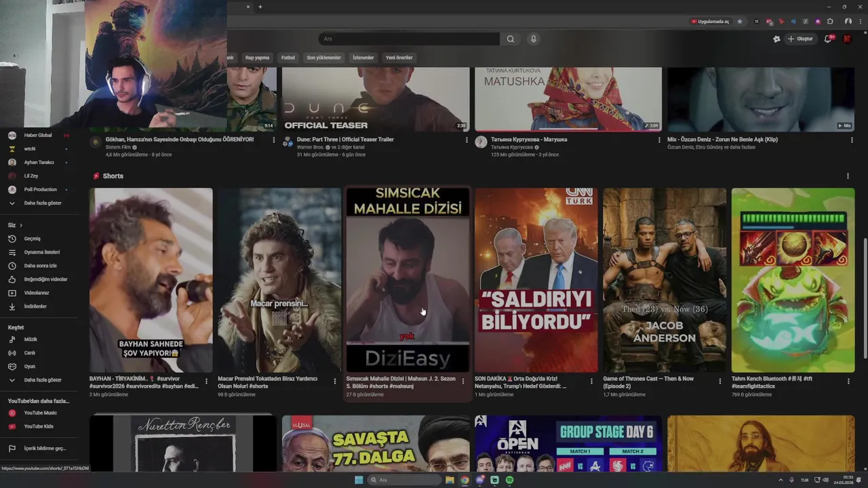Click the voice search microphone icon
This screenshot has width=868, height=488.
point(534,39)
